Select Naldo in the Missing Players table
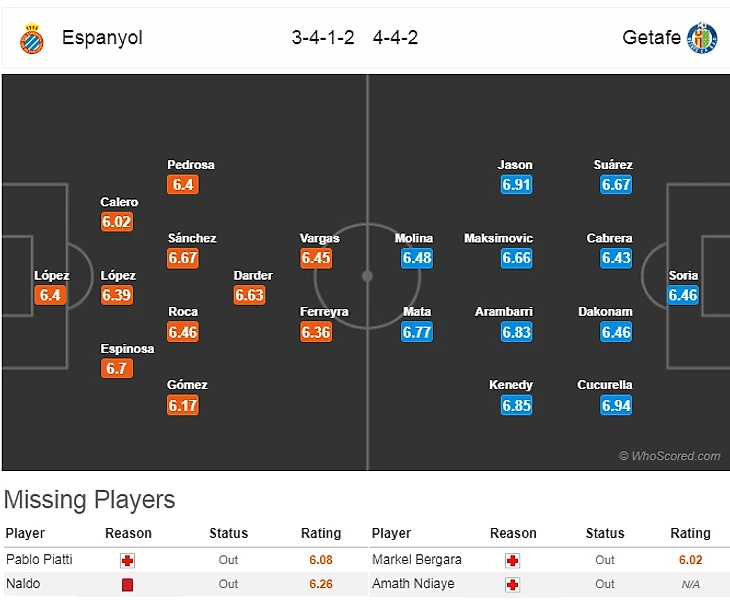 pos(22,584)
